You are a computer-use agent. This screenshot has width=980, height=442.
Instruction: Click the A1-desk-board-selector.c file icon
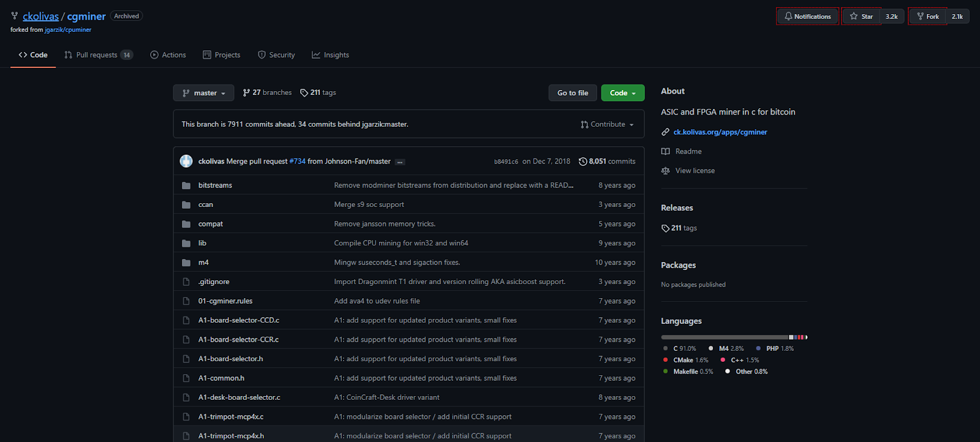point(186,397)
